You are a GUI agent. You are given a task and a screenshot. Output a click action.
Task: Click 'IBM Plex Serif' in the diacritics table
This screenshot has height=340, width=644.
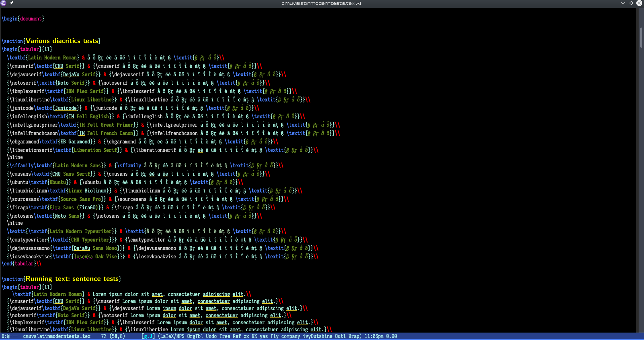tap(85, 91)
